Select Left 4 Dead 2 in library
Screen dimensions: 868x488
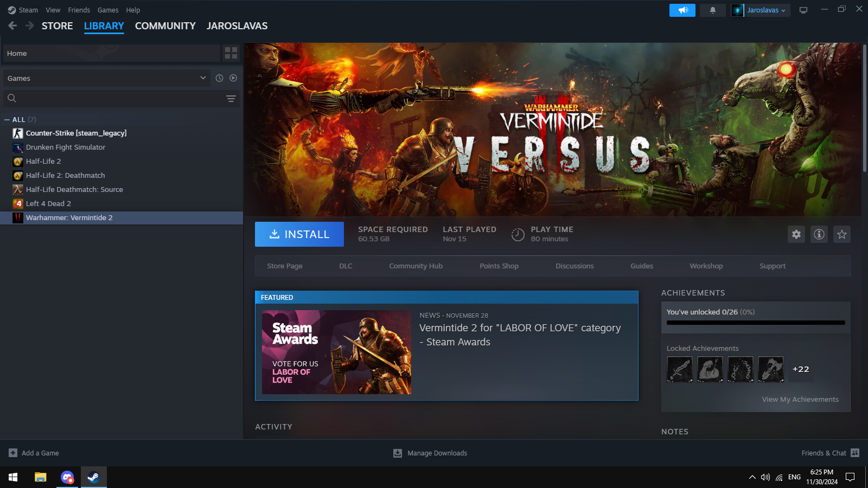(x=48, y=203)
